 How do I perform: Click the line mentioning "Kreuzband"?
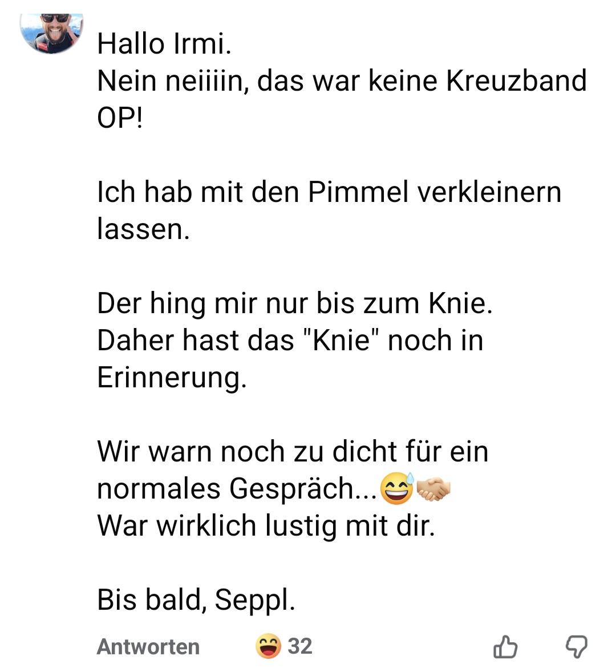342,81
